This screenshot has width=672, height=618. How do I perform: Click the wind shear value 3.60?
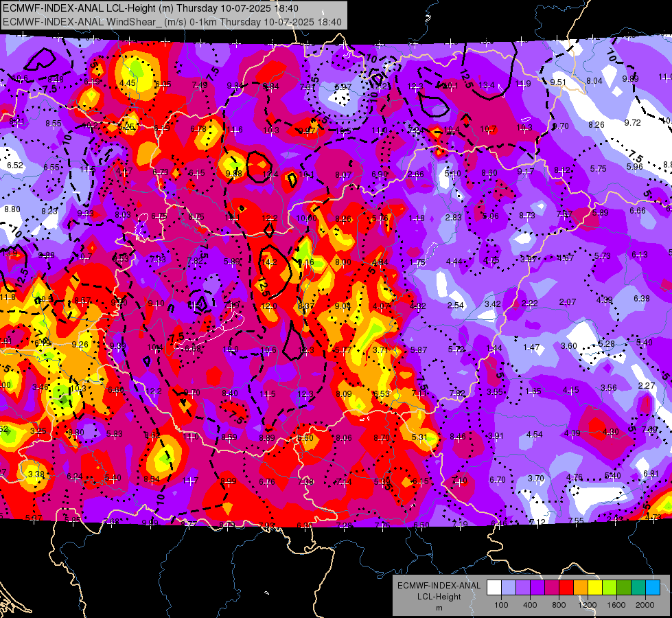pyautogui.click(x=569, y=345)
